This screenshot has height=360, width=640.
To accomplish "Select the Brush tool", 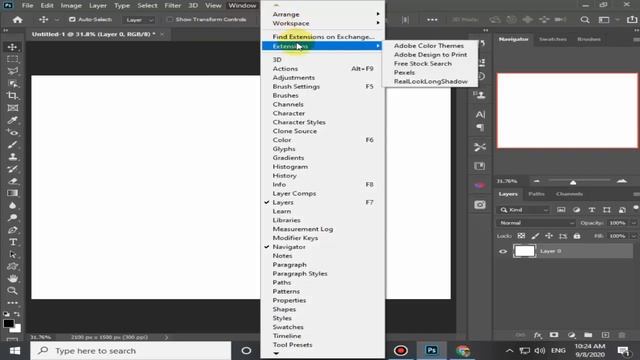I will pos(12,145).
